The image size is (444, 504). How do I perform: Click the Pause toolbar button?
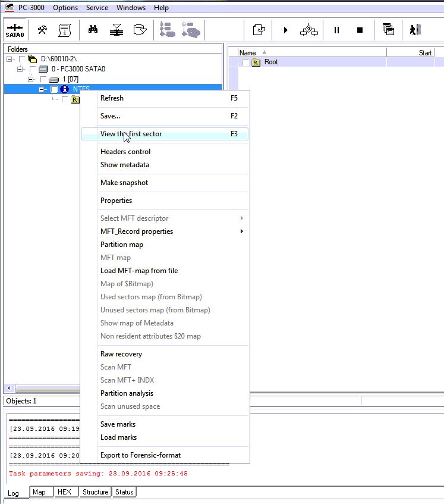point(336,30)
